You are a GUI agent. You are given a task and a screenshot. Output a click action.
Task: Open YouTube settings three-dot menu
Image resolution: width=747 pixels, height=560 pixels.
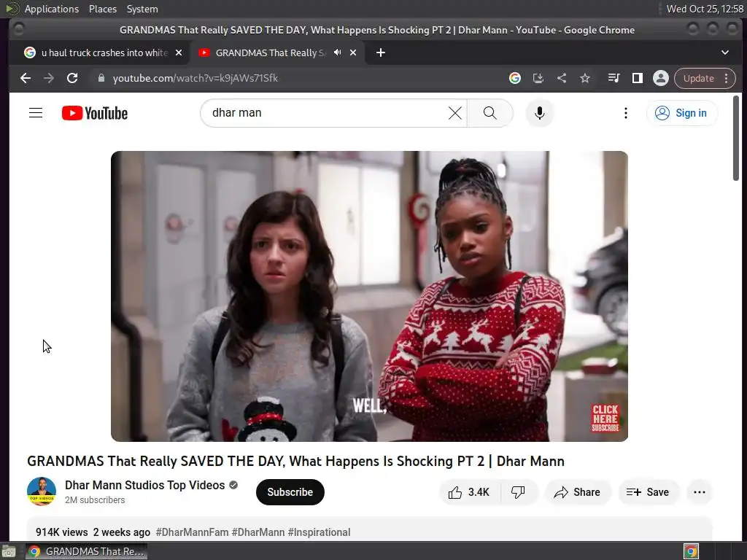click(625, 113)
